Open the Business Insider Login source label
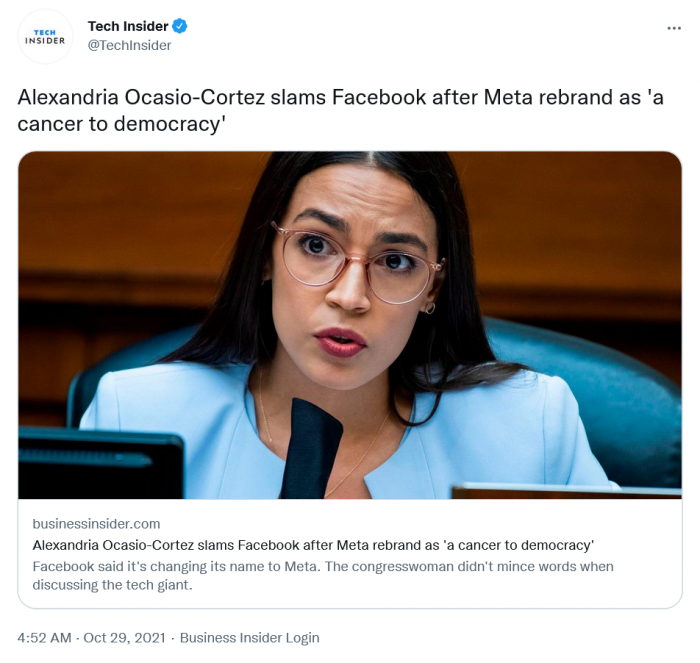The height and width of the screenshot is (663, 700). tap(250, 638)
